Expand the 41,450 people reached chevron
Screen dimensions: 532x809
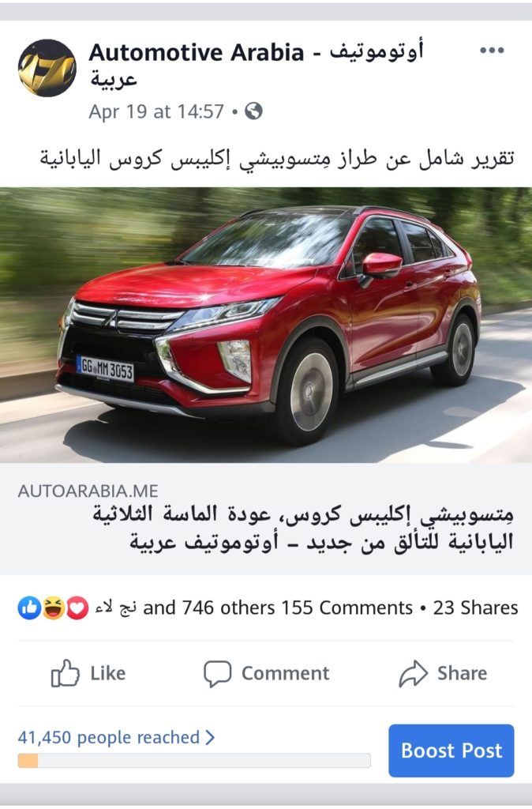210,737
